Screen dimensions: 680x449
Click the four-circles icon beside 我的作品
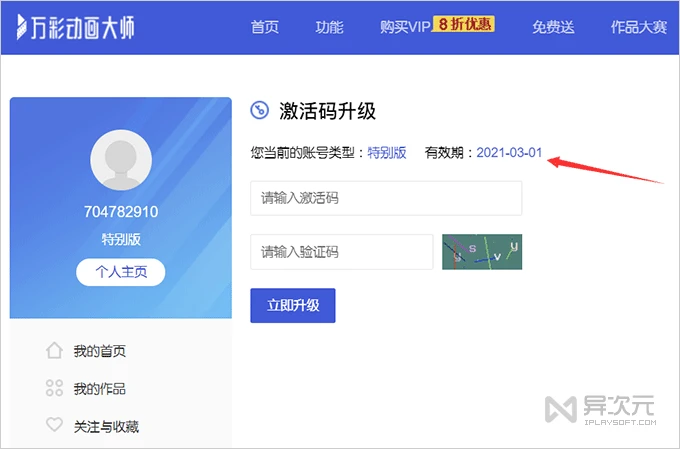pos(54,388)
